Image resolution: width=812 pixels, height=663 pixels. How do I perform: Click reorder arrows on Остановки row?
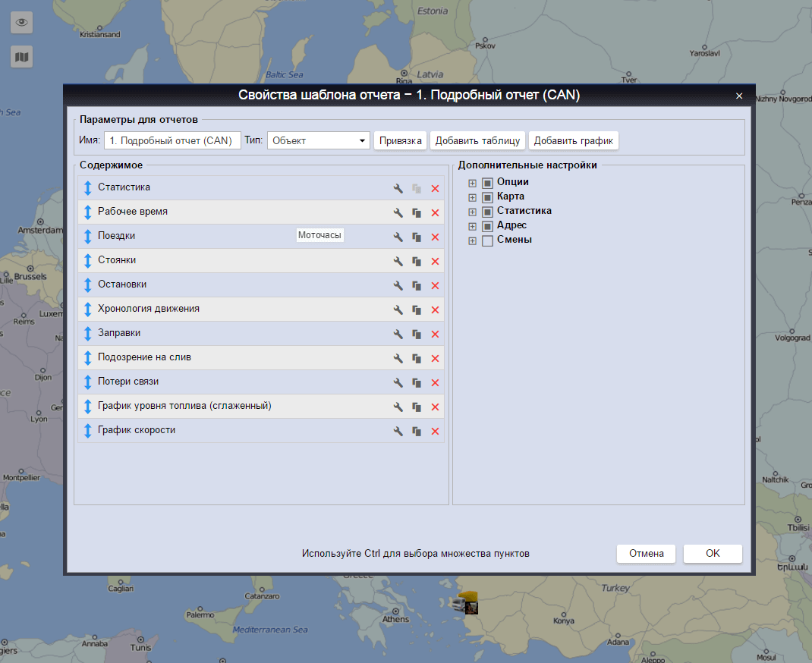87,285
